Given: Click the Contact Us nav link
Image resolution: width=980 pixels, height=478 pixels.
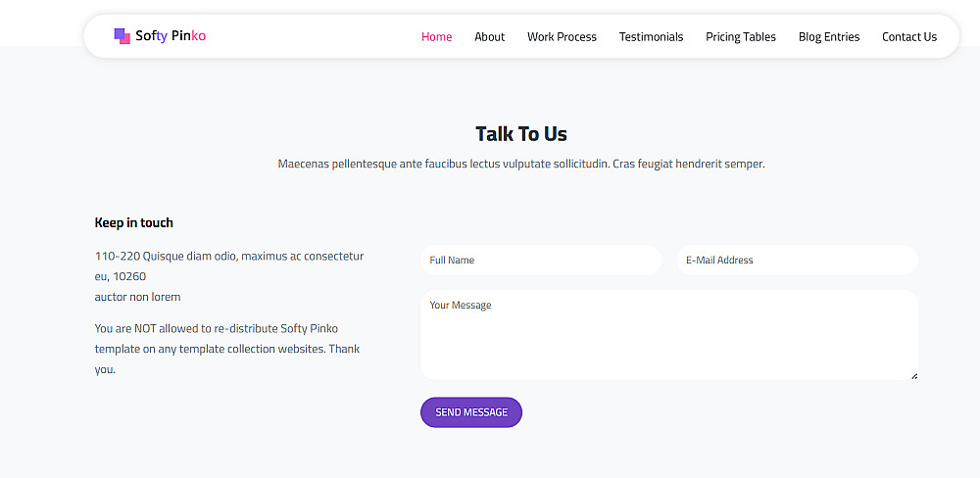Looking at the screenshot, I should [x=908, y=37].
